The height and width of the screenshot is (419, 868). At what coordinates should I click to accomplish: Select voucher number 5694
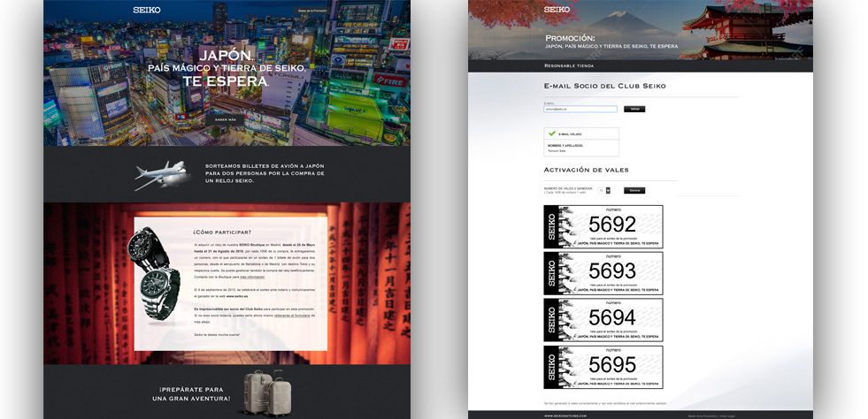pos(603,320)
